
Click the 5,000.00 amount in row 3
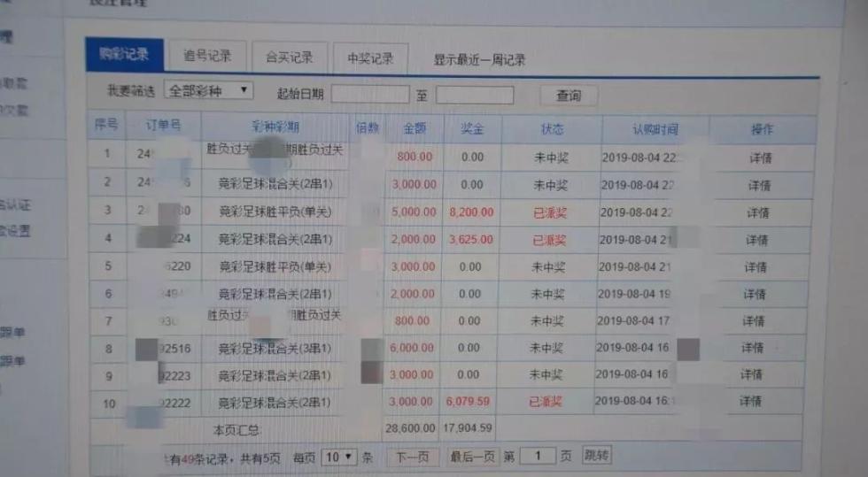(414, 212)
